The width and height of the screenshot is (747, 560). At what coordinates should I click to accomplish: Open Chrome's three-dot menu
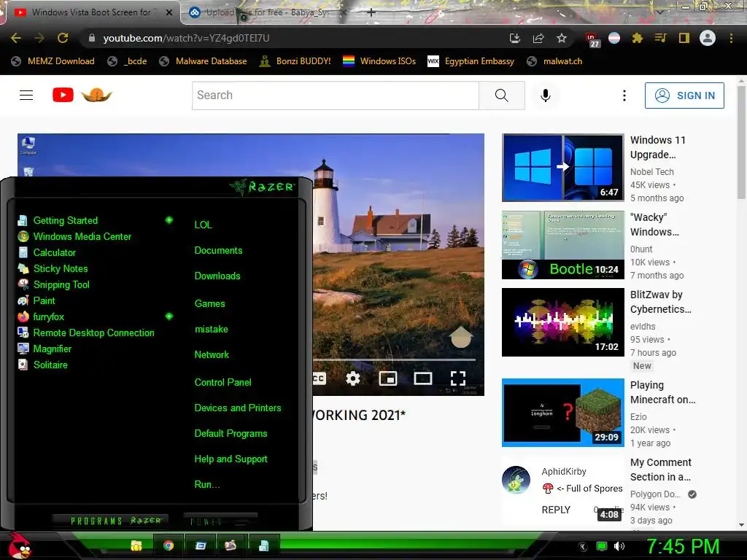731,38
